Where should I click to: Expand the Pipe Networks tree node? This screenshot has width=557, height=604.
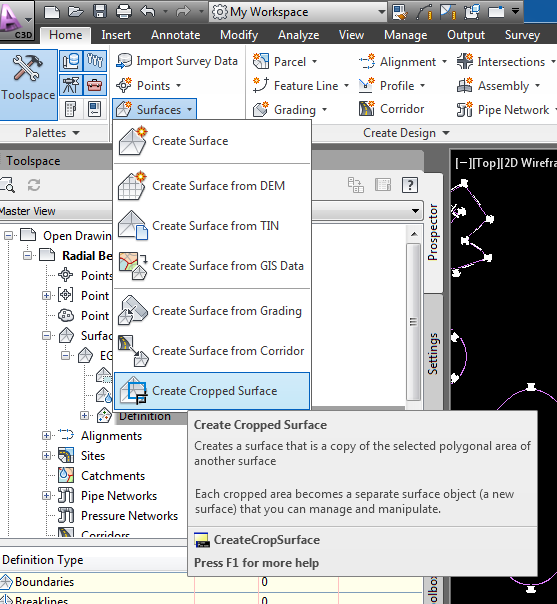click(x=46, y=496)
